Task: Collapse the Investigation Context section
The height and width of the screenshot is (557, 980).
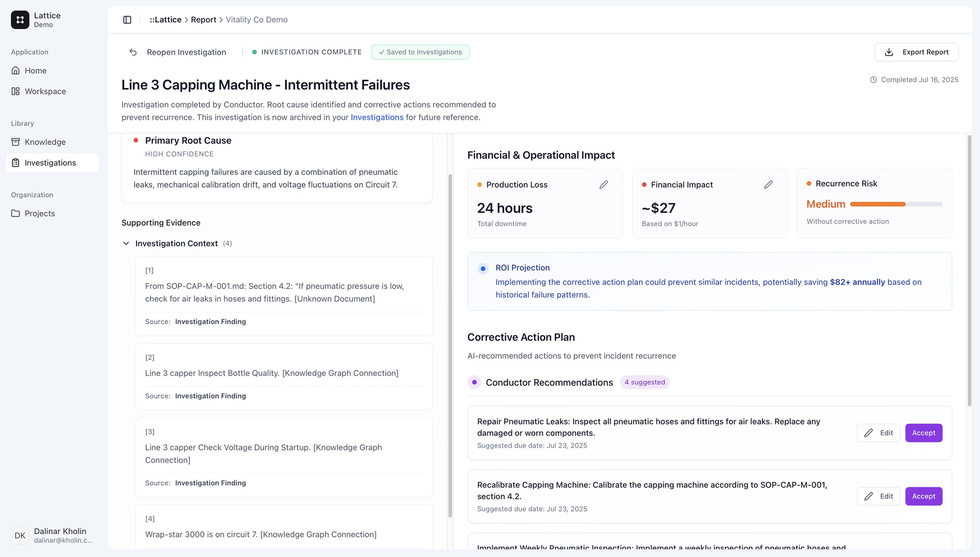Action: coord(126,243)
